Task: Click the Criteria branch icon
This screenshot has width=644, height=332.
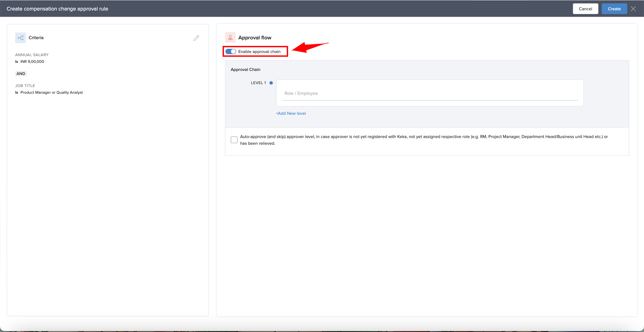Action: point(21,38)
